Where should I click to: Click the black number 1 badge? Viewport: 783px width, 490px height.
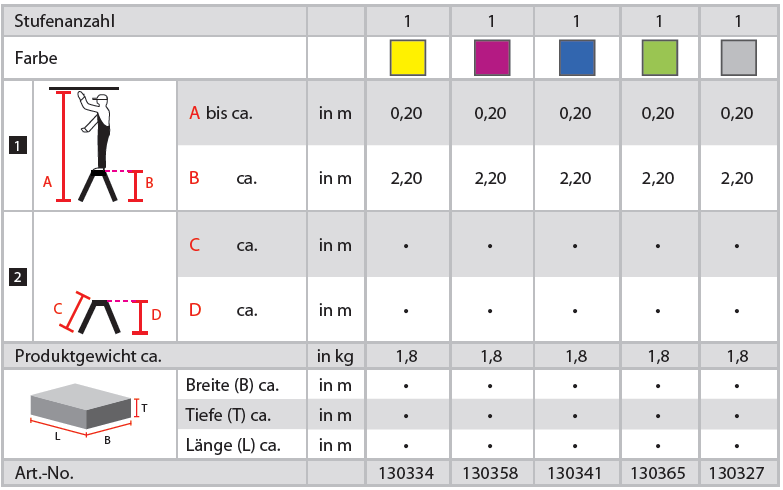pyautogui.click(x=16, y=146)
